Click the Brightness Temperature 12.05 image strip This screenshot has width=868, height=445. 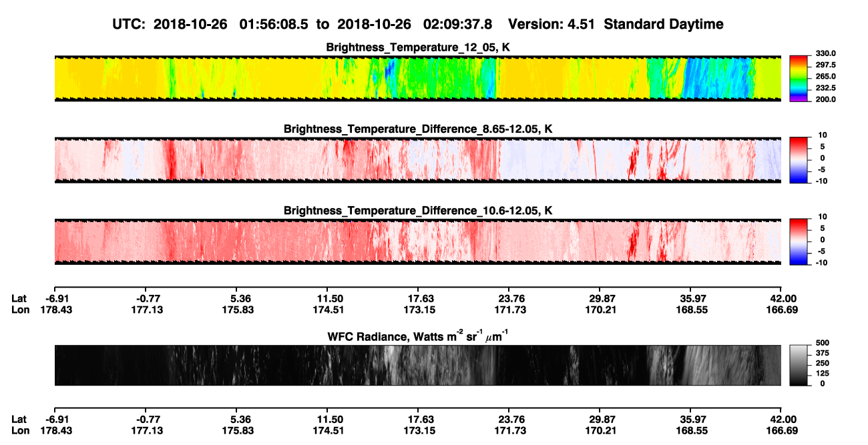(417, 78)
